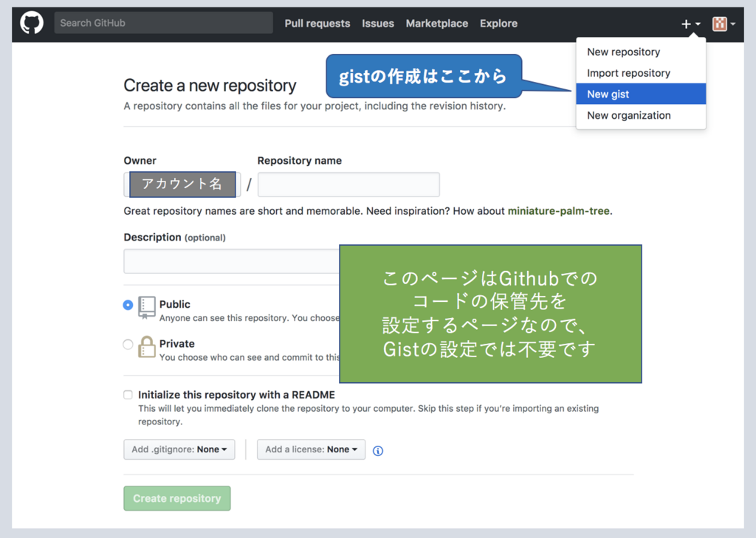Open the Issues page

[378, 23]
